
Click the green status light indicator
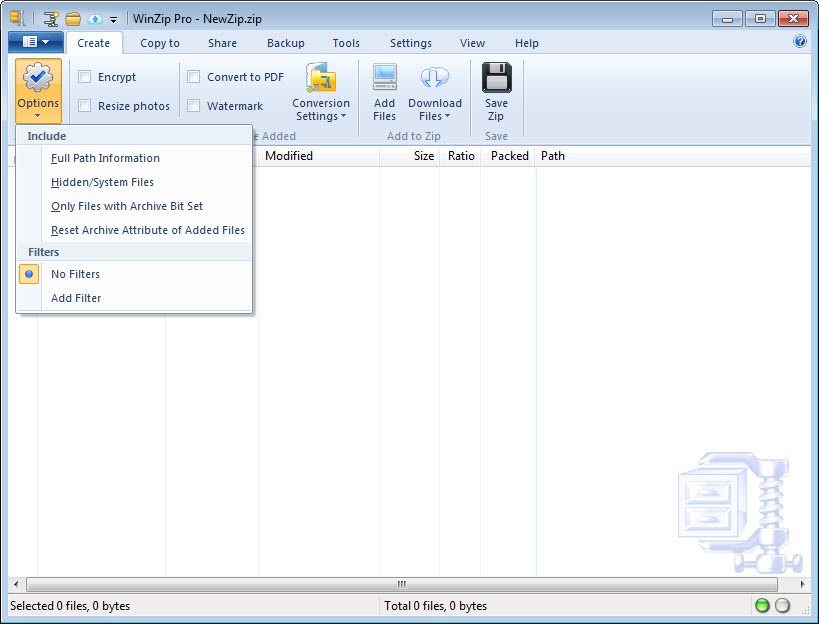(x=762, y=605)
